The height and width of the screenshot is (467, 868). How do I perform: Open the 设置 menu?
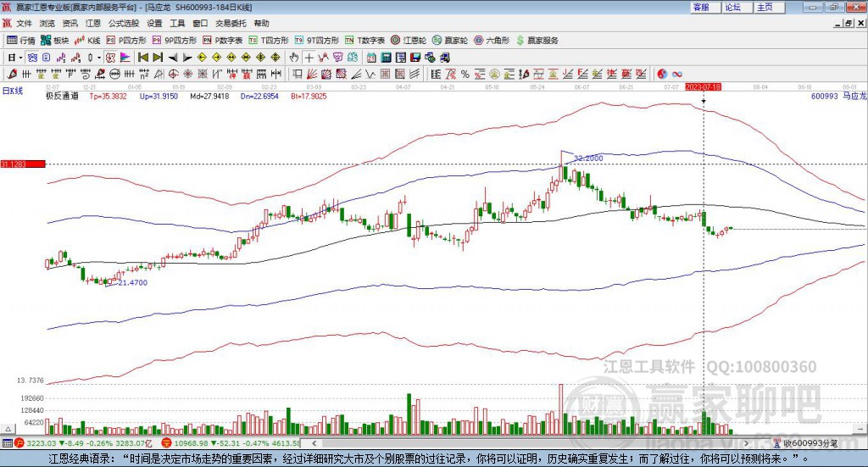(154, 23)
